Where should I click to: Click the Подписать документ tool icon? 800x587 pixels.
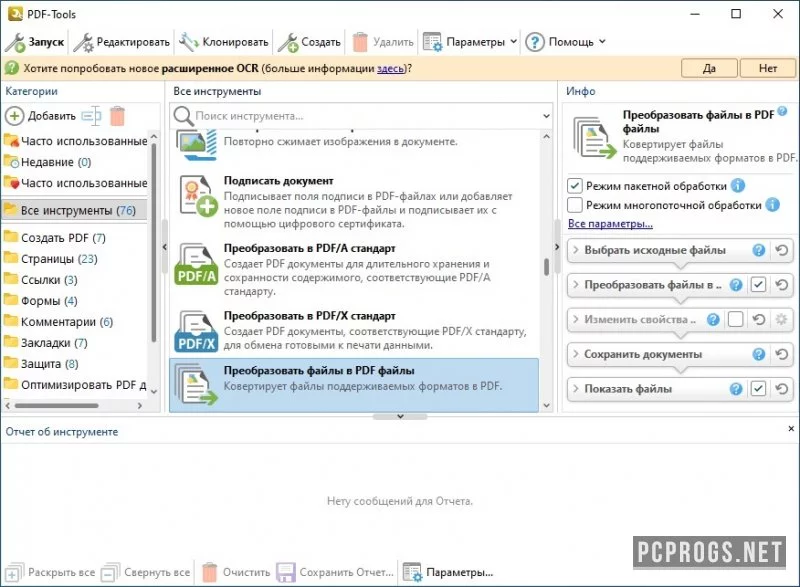pyautogui.click(x=198, y=196)
